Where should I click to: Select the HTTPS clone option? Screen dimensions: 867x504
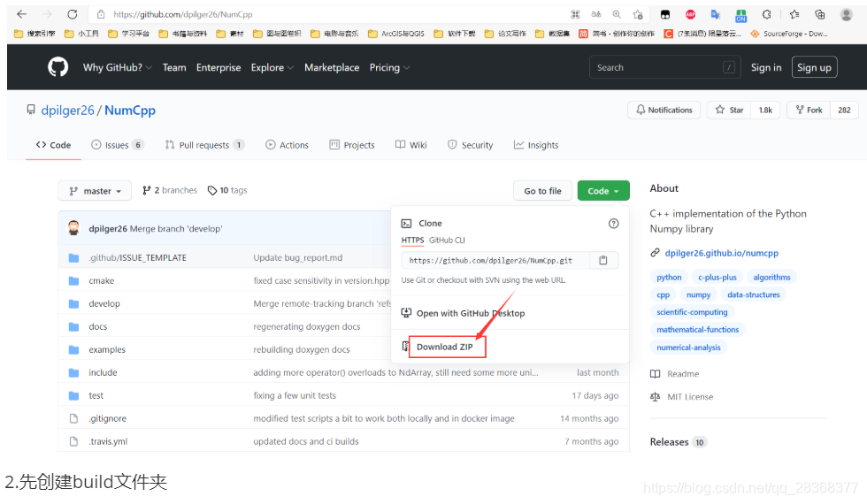(x=412, y=240)
